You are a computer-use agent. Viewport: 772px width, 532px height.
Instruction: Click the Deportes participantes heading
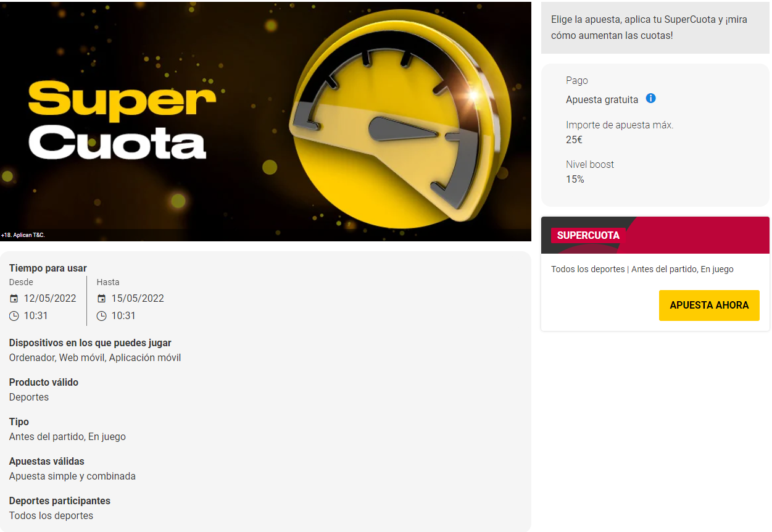tap(60, 501)
